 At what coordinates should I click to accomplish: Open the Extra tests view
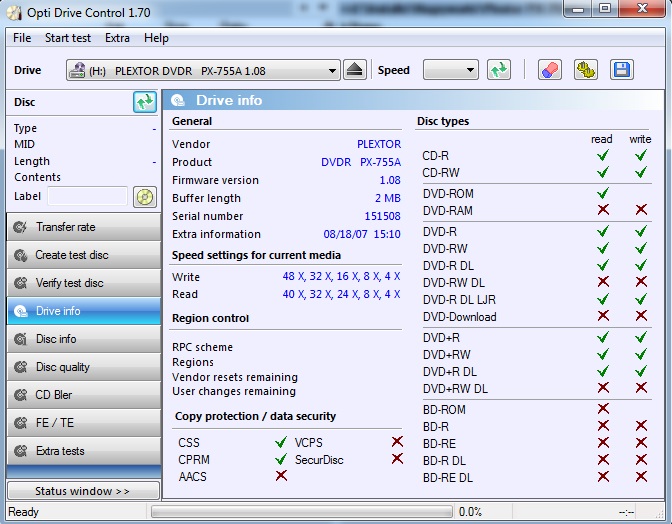pos(84,451)
